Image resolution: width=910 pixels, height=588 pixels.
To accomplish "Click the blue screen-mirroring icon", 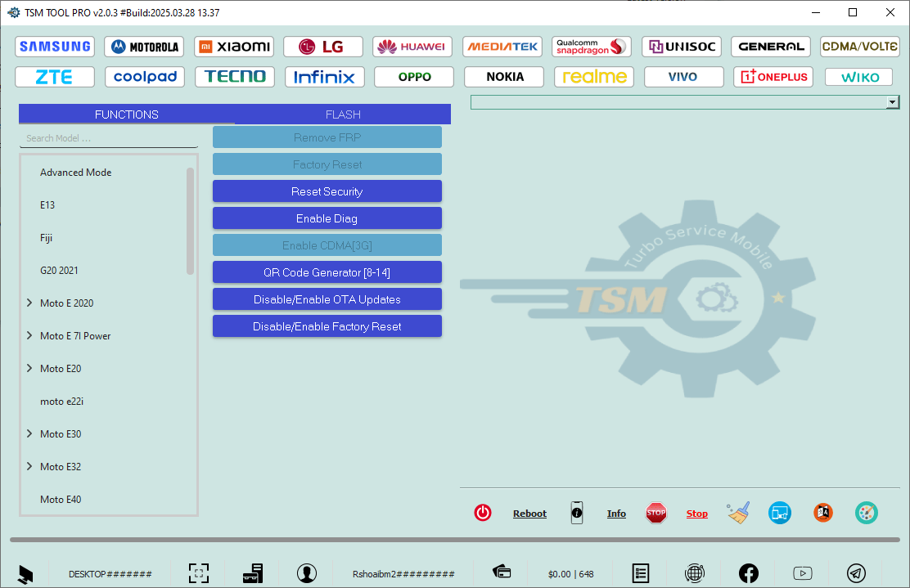I will (x=780, y=513).
